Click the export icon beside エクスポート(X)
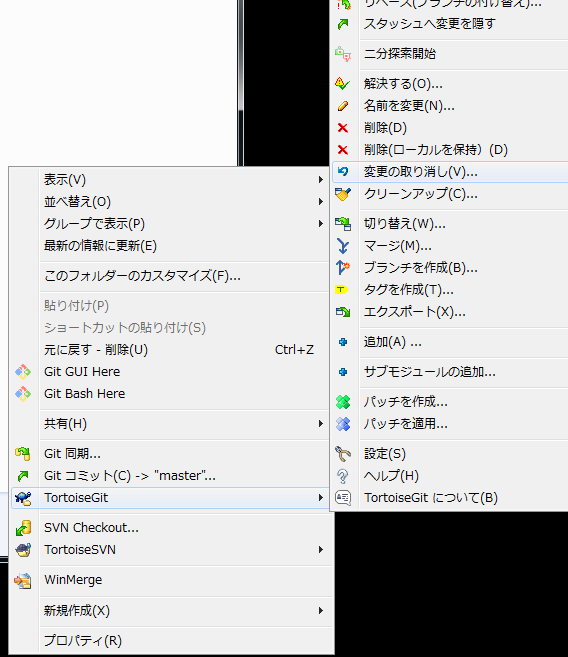This screenshot has width=568, height=657. tap(343, 312)
